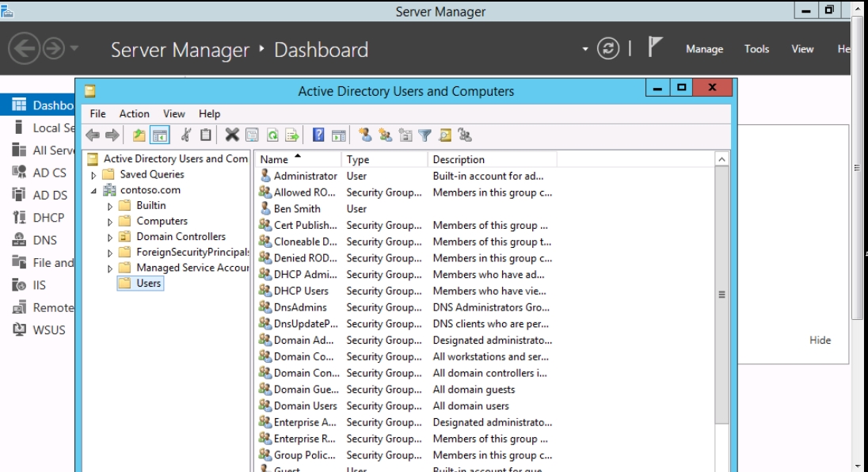868x472 pixels.
Task: Expand the Computers container
Action: (109, 221)
